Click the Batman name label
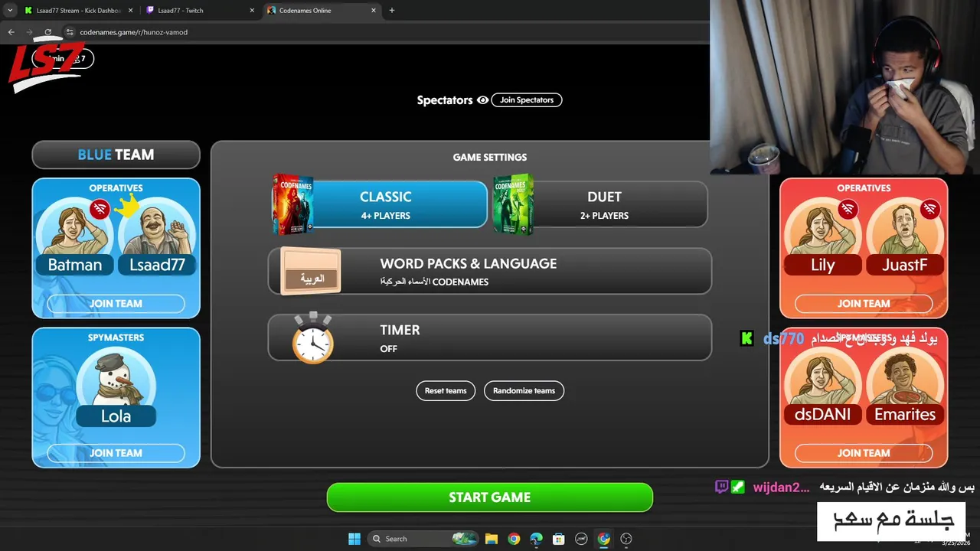Viewport: 980px width, 551px height. point(75,265)
